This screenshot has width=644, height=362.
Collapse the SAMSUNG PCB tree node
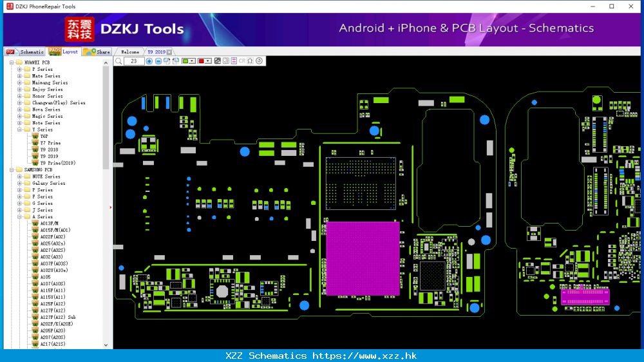[x=12, y=169]
